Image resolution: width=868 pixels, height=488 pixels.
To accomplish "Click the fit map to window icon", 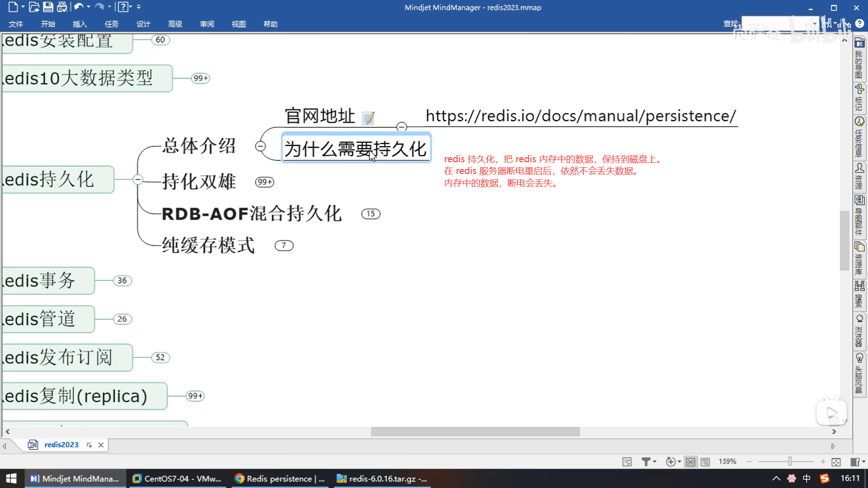I will [836, 461].
